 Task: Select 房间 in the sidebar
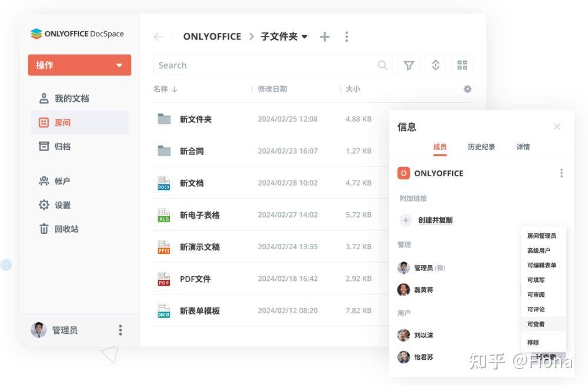tap(79, 122)
